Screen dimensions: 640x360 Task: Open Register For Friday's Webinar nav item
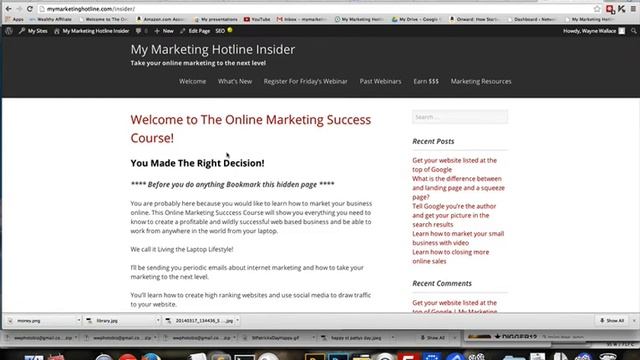click(305, 81)
